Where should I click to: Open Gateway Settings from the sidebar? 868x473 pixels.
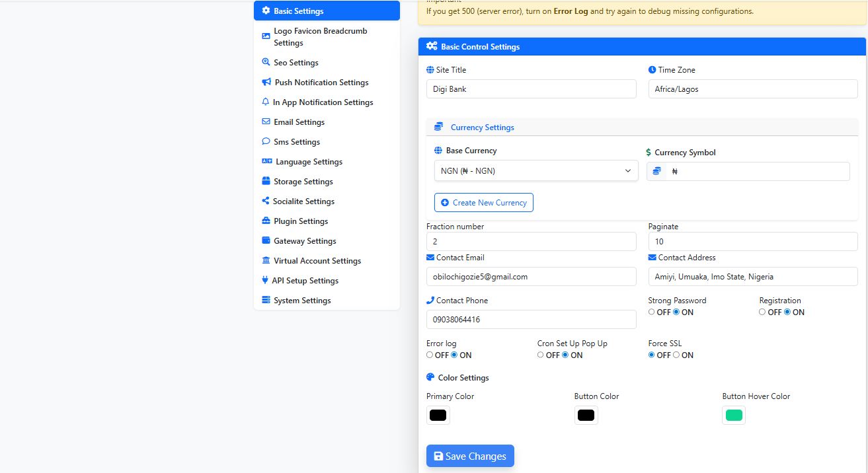(x=305, y=241)
